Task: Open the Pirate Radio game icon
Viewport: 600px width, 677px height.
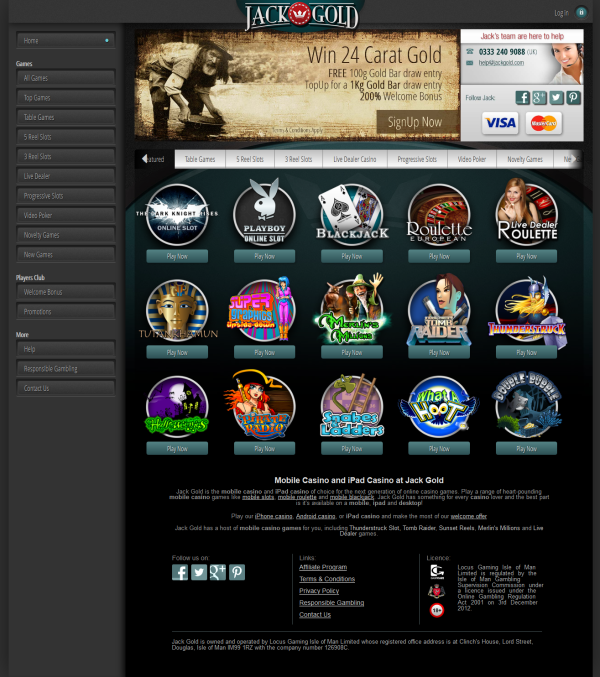Action: [x=261, y=404]
